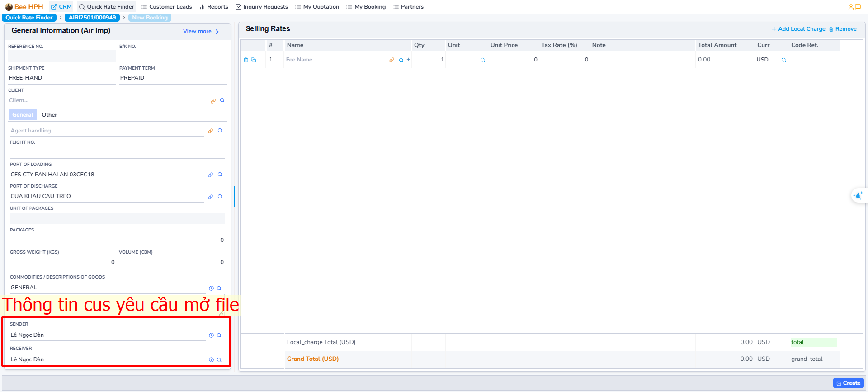868x392 pixels.
Task: Search agent handling with magnifier icon
Action: pyautogui.click(x=220, y=131)
